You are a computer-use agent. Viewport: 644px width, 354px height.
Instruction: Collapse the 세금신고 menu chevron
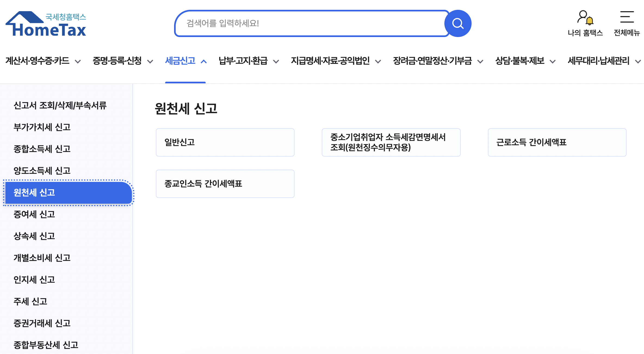pos(204,62)
